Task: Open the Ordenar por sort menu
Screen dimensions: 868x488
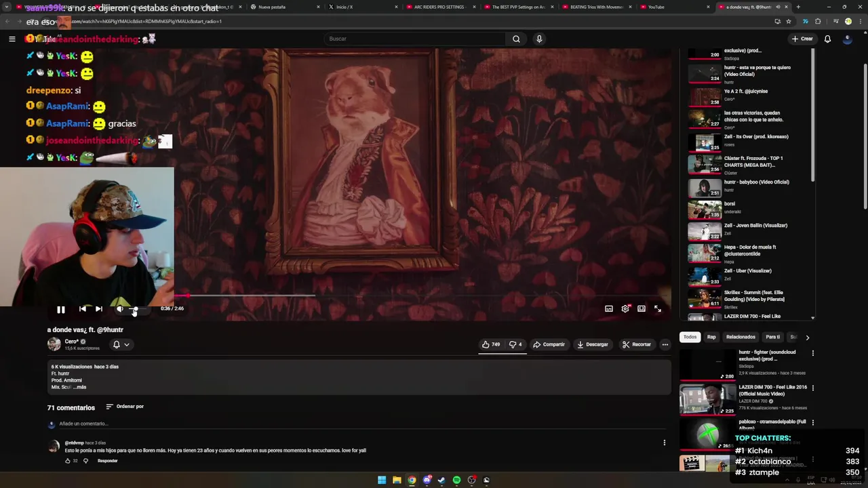Action: pyautogui.click(x=125, y=407)
